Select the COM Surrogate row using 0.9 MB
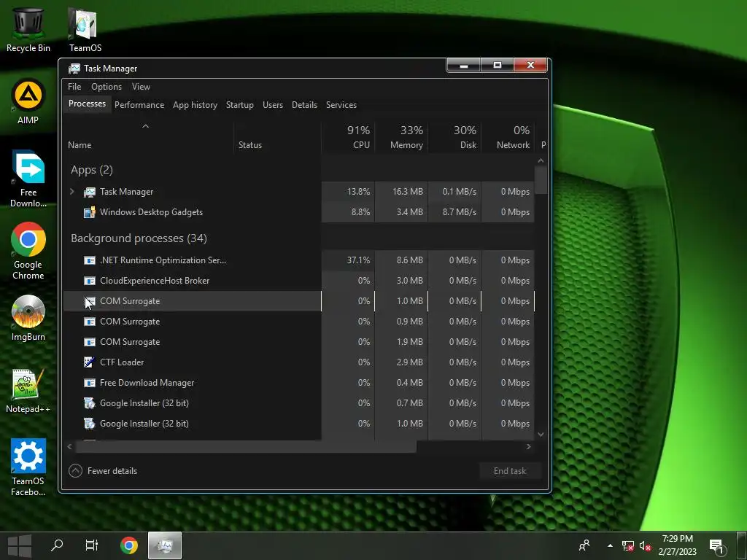The width and height of the screenshot is (747, 560). click(x=298, y=322)
